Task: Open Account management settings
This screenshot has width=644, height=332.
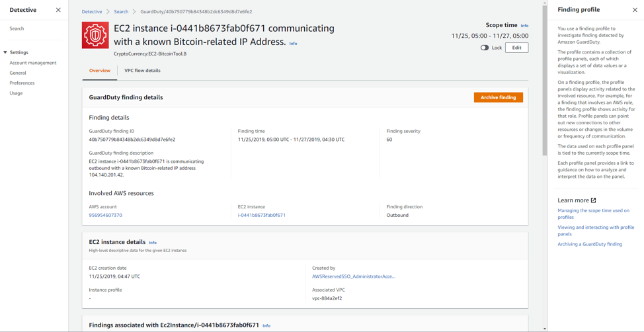Action: pyautogui.click(x=33, y=63)
